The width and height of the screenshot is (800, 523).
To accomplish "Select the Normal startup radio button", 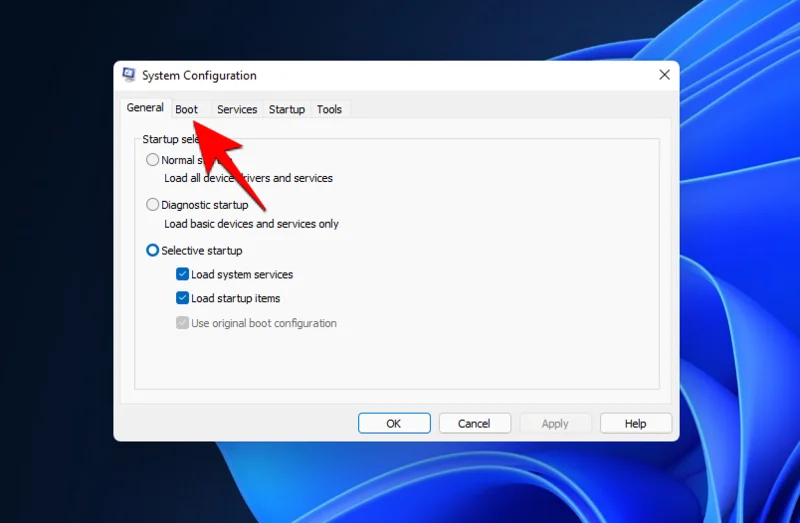I will [152, 160].
